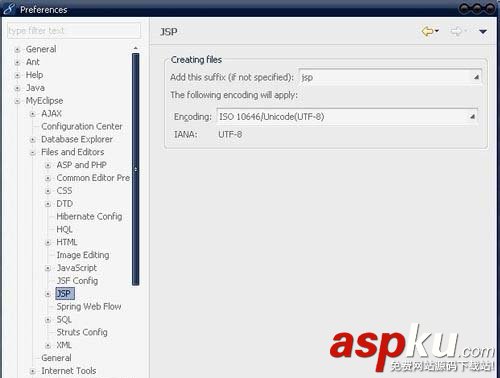This screenshot has width=500, height=378.
Task: Expand the HTML tree node
Action: point(48,243)
